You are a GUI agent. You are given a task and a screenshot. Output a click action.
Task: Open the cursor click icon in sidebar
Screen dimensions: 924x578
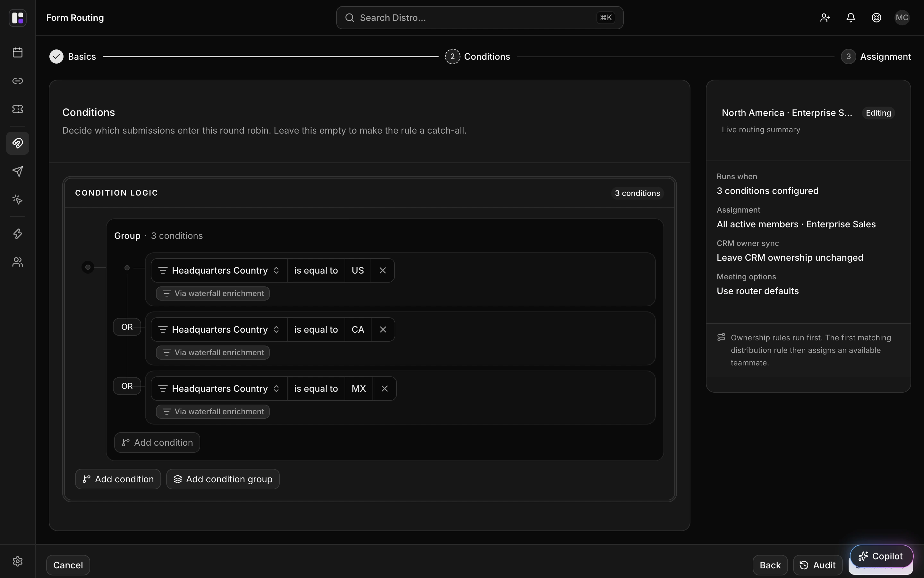18,199
